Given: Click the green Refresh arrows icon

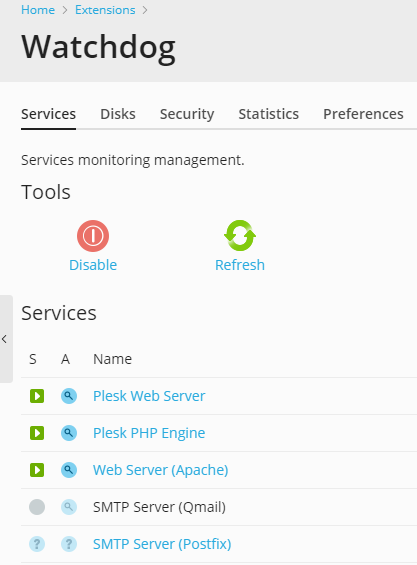Looking at the screenshot, I should (x=240, y=236).
